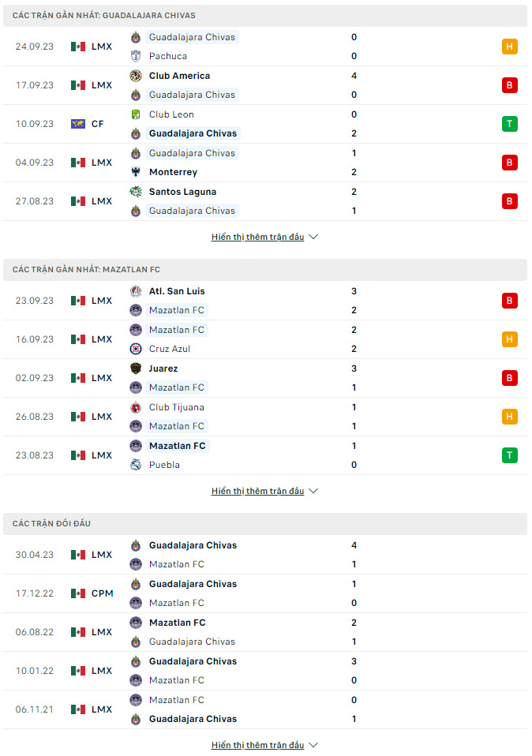Screen dimensions: 532x756
Task: Click the CF competition flag on 10.09.23
Action: click(x=78, y=124)
